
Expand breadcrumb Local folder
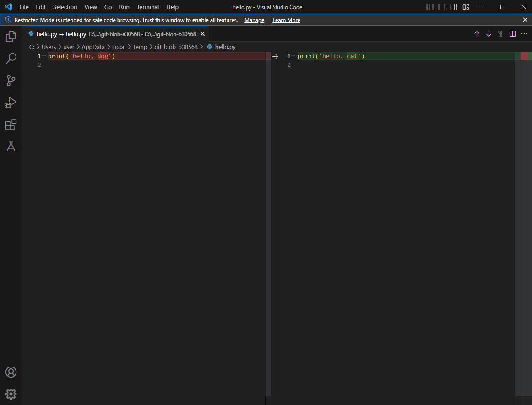point(119,47)
